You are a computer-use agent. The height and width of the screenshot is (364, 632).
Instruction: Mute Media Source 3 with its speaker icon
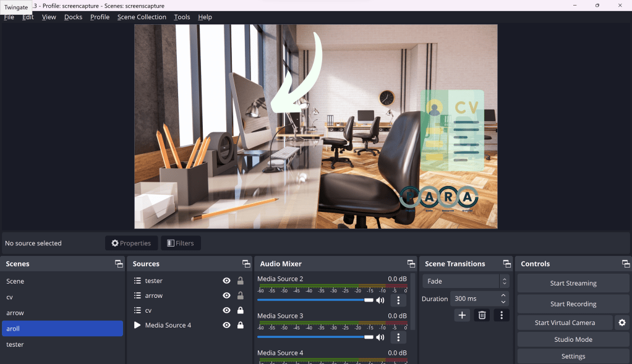click(x=380, y=337)
